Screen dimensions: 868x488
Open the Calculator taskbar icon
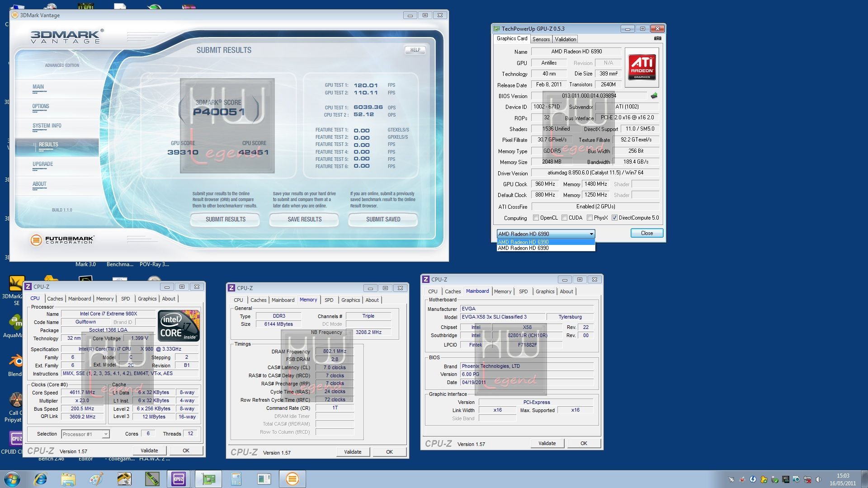point(236,479)
